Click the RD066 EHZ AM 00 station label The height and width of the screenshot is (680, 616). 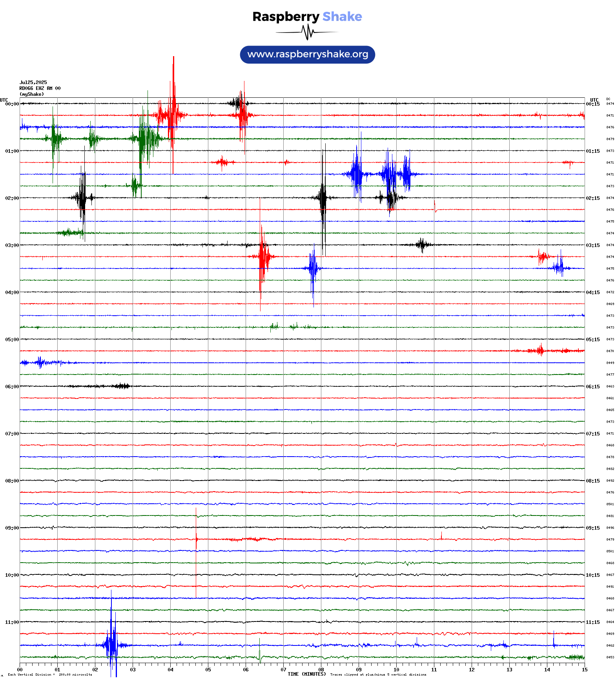(40, 88)
